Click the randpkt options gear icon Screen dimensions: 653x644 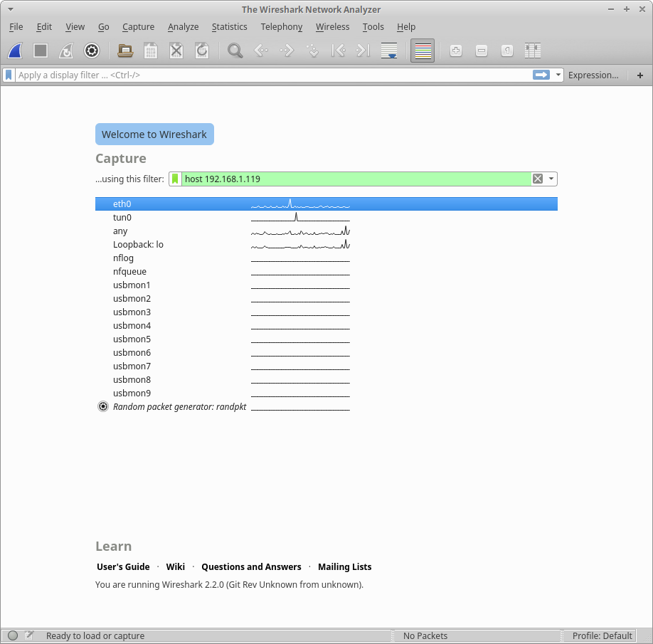click(103, 406)
